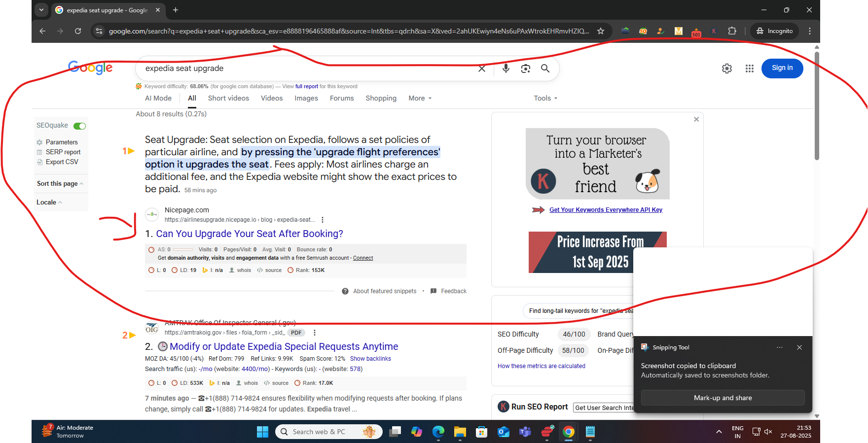
Task: Open Outlook from the taskbar
Action: click(504, 432)
